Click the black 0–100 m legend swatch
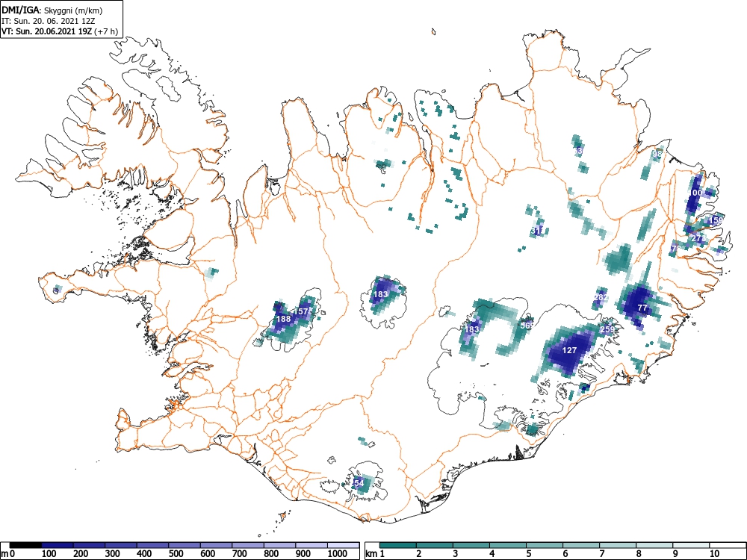The height and width of the screenshot is (560, 747). pyautogui.click(x=25, y=545)
